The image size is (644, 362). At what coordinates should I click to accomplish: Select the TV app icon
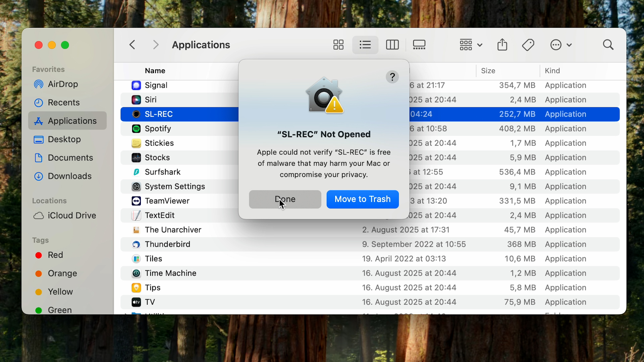[136, 302]
